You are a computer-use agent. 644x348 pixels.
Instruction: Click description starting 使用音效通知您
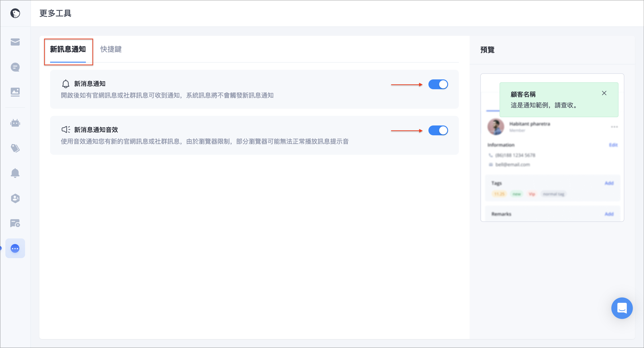pyautogui.click(x=205, y=142)
